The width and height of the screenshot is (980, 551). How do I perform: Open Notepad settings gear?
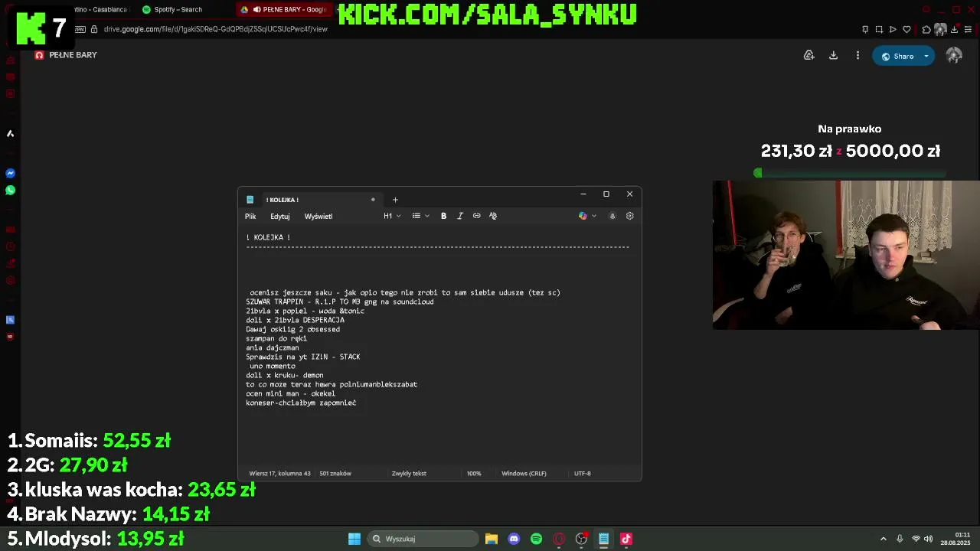pyautogui.click(x=630, y=216)
